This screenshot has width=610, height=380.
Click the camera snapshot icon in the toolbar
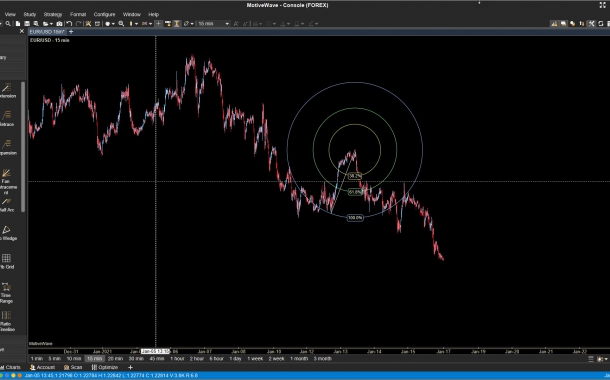pos(60,24)
